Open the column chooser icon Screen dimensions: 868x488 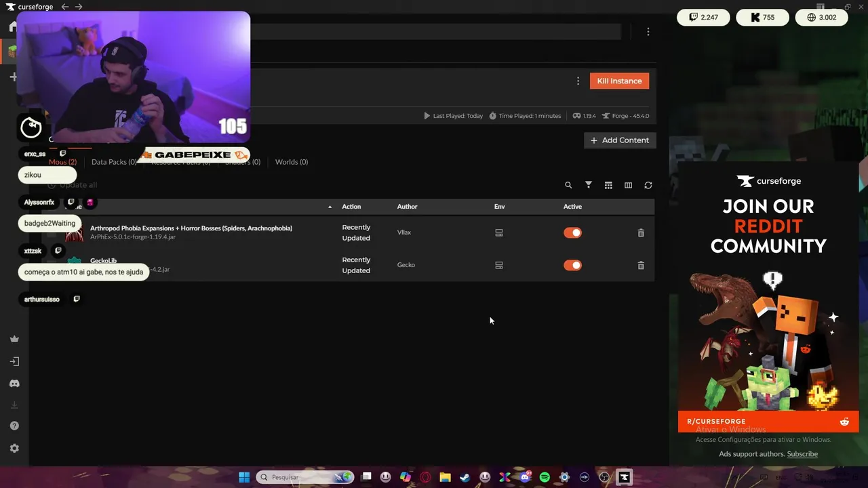[x=628, y=185]
